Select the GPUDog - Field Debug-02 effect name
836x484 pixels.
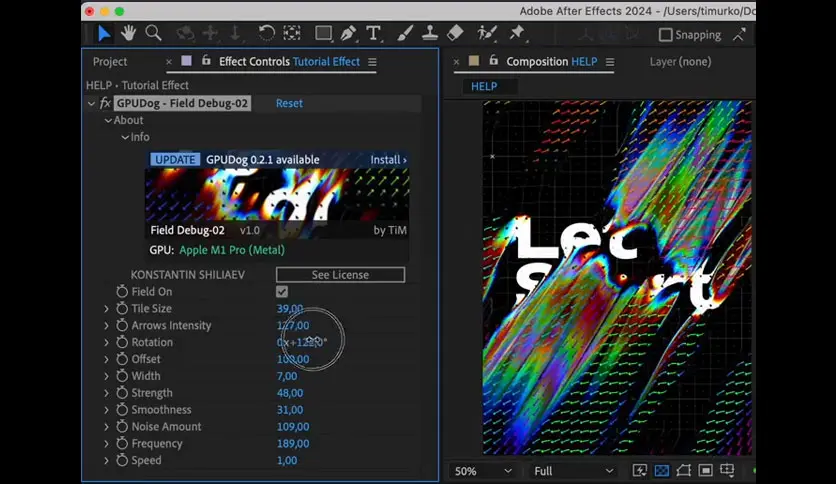182,103
